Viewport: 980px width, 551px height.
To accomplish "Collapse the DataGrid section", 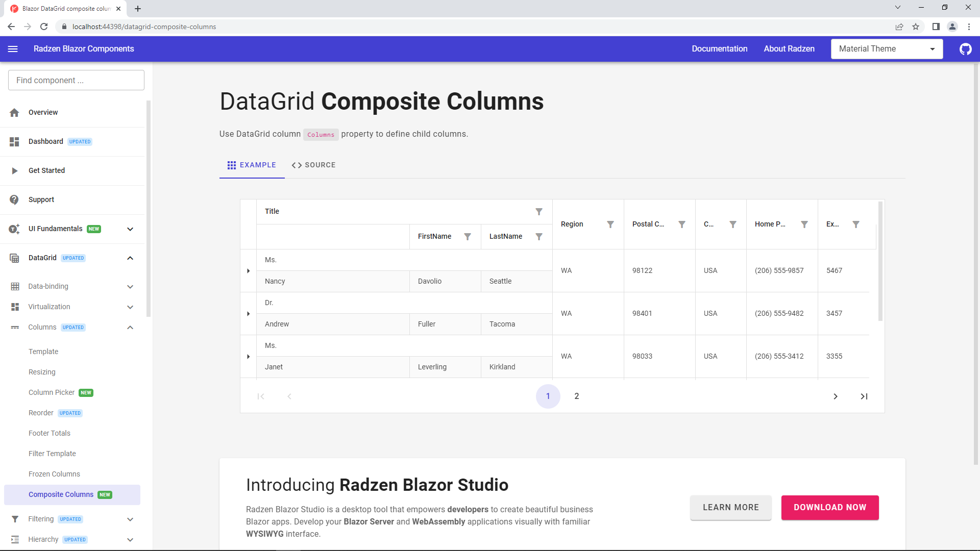I will click(x=130, y=258).
